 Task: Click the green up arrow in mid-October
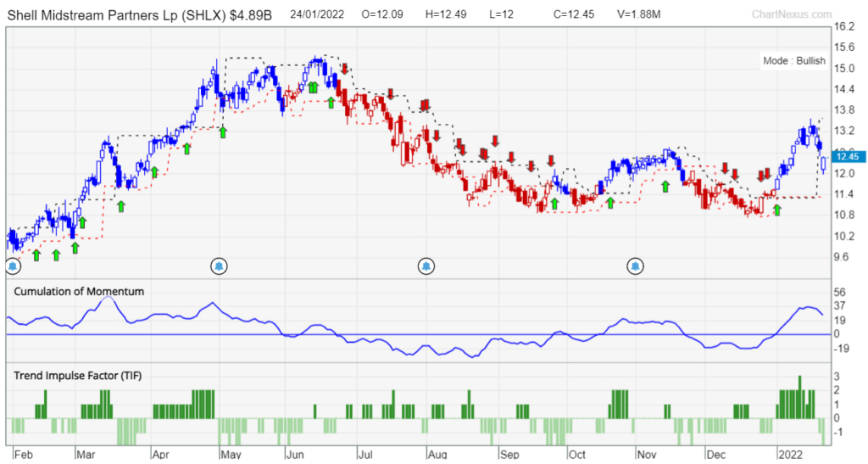coord(610,204)
